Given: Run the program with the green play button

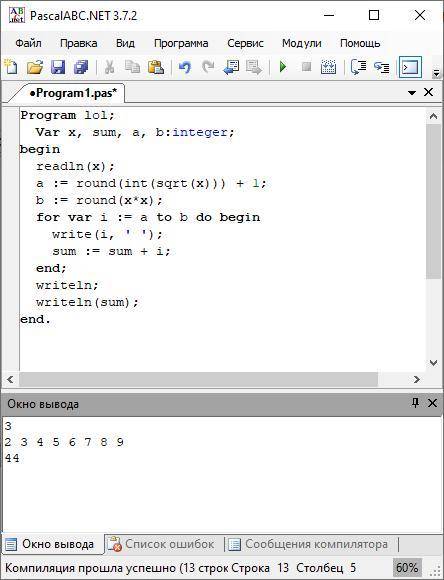Looking at the screenshot, I should click(x=283, y=67).
